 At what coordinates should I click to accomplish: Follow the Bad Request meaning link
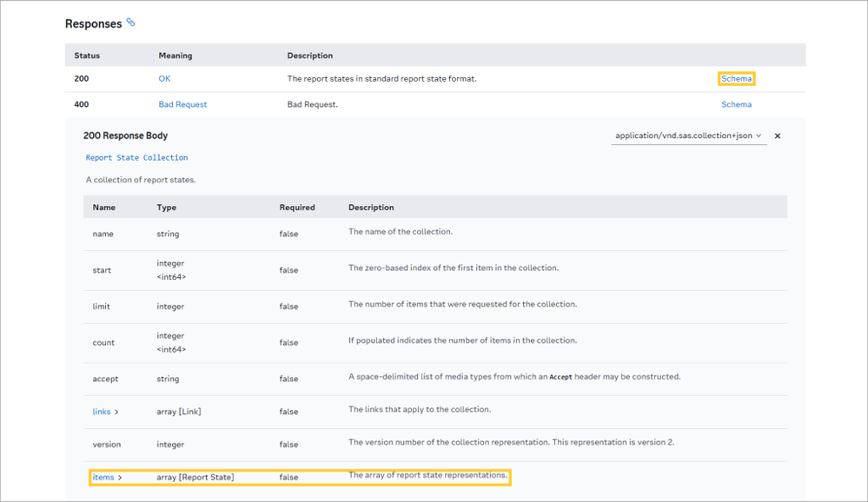click(182, 104)
